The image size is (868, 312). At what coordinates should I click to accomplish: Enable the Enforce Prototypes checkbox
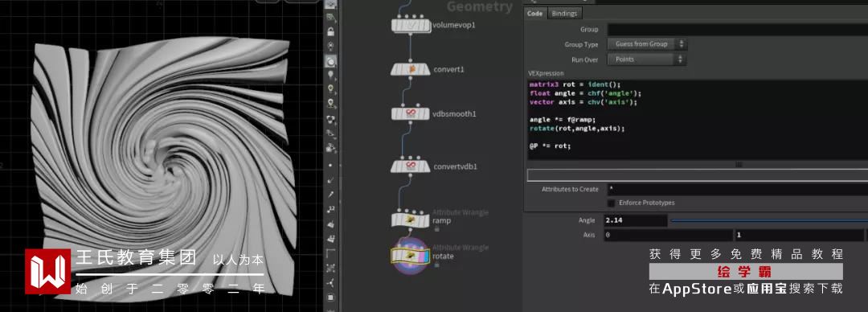(x=611, y=203)
